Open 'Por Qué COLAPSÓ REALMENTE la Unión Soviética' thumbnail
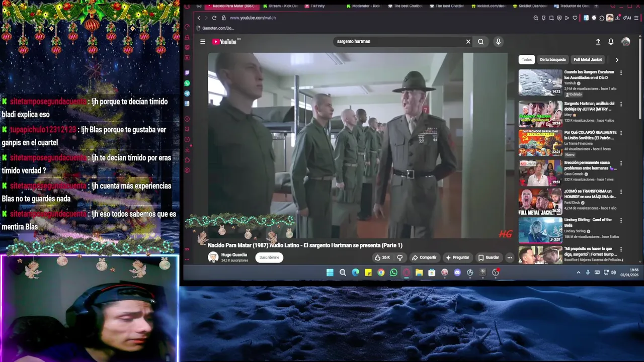The width and height of the screenshot is (644, 362). (x=540, y=143)
